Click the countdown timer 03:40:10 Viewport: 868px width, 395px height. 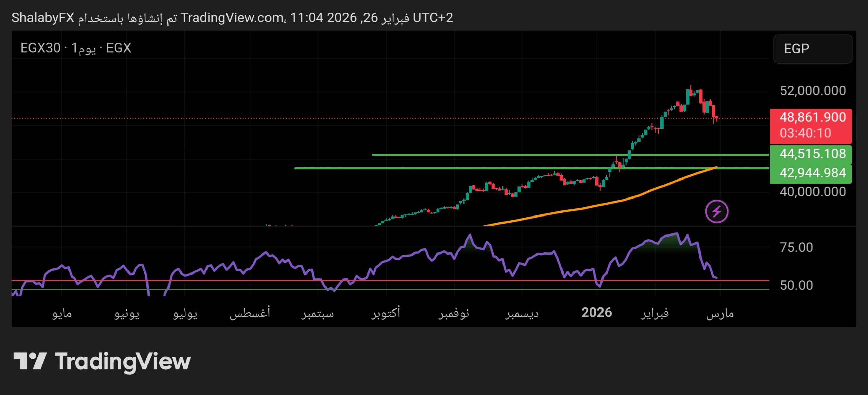coord(805,133)
